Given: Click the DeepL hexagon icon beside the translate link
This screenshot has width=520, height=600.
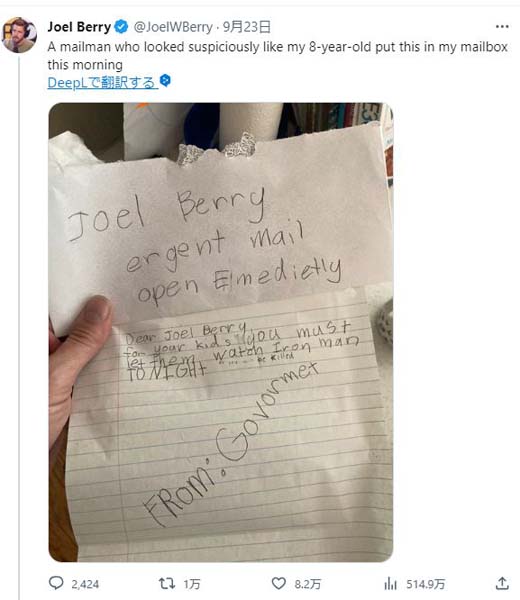Looking at the screenshot, I should point(165,81).
